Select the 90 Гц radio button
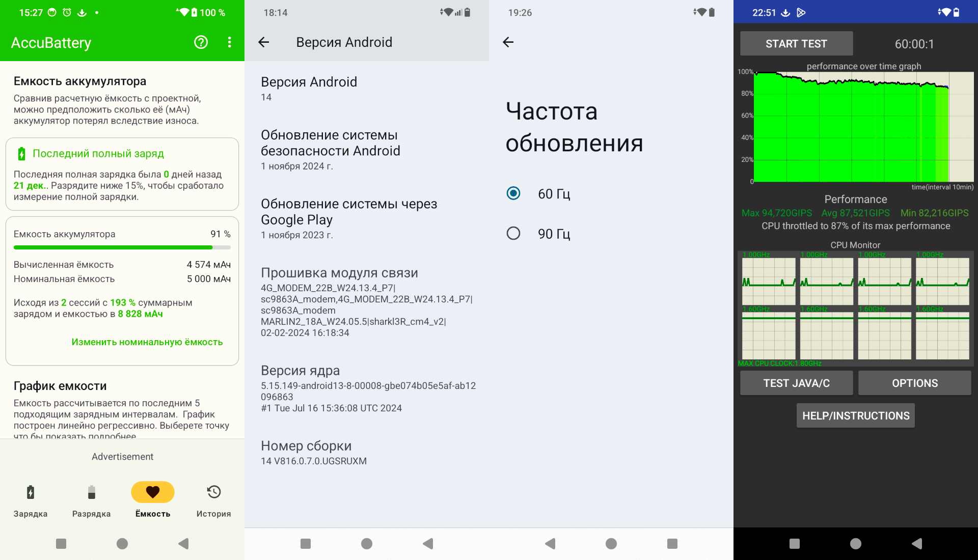978x560 pixels. (513, 233)
